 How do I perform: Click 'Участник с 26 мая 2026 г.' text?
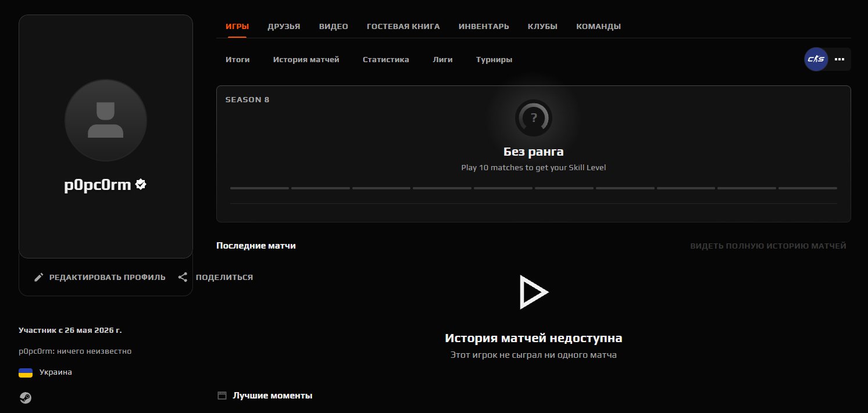(70, 331)
